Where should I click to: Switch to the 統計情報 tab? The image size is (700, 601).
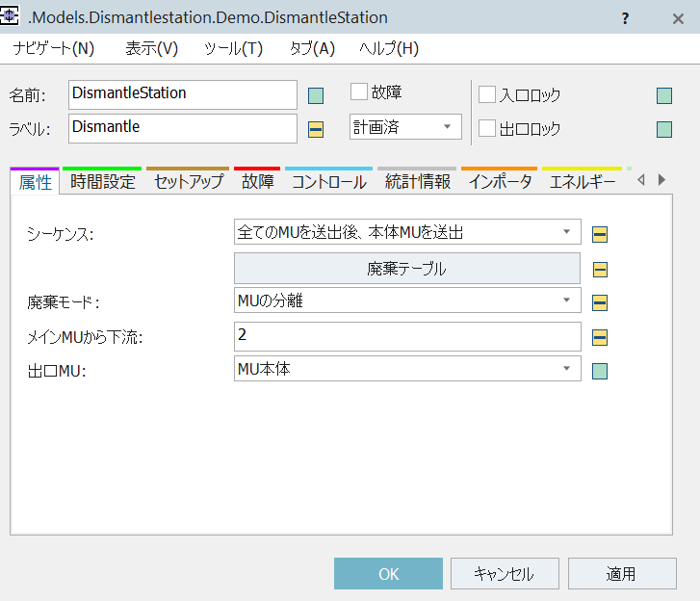point(418,182)
